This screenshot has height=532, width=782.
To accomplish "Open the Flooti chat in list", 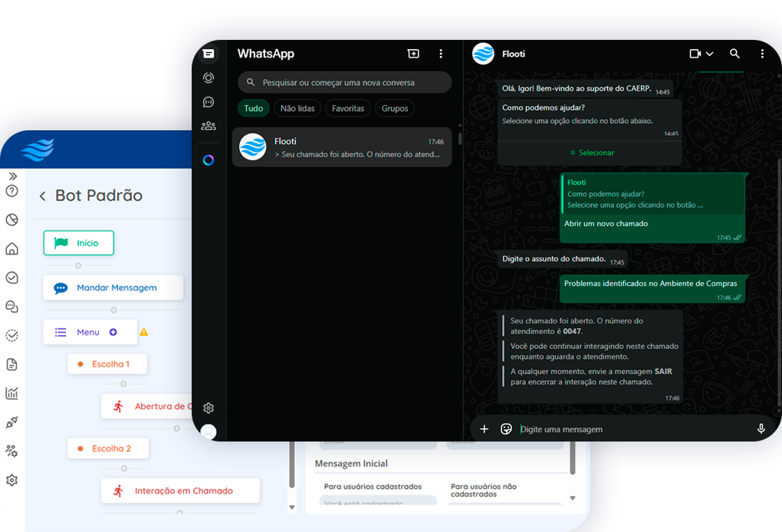I will click(x=342, y=147).
